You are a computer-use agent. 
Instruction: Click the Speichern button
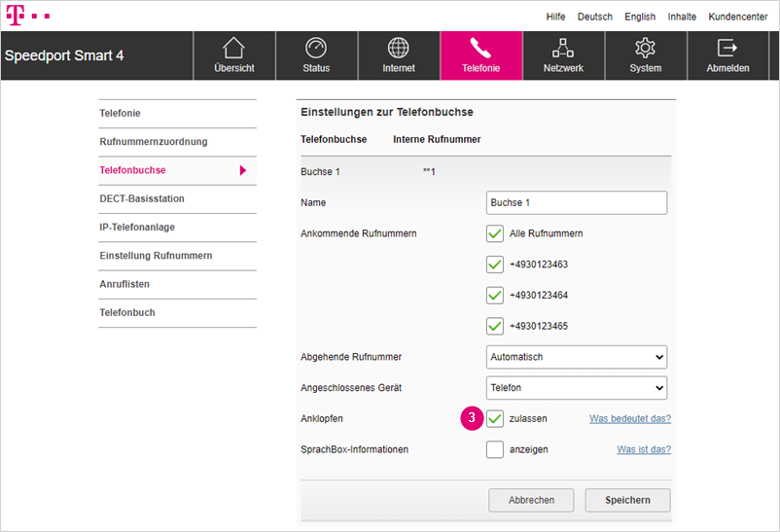[x=627, y=500]
